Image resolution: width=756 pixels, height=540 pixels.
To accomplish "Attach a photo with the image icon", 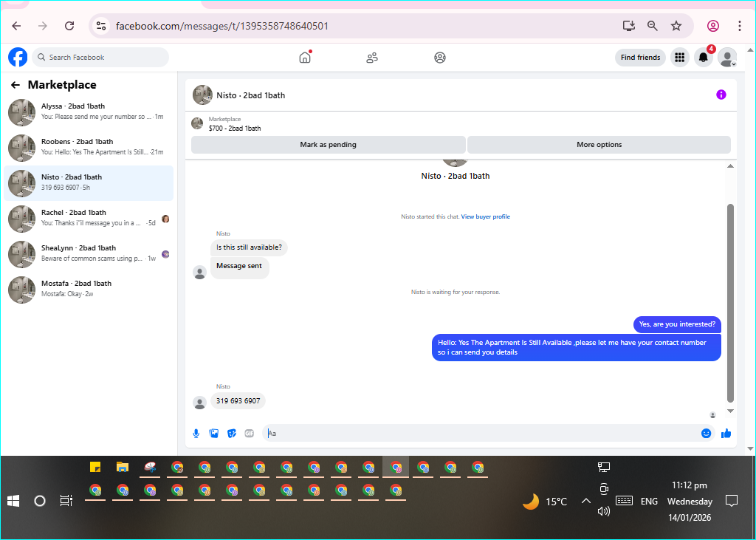I will [214, 434].
